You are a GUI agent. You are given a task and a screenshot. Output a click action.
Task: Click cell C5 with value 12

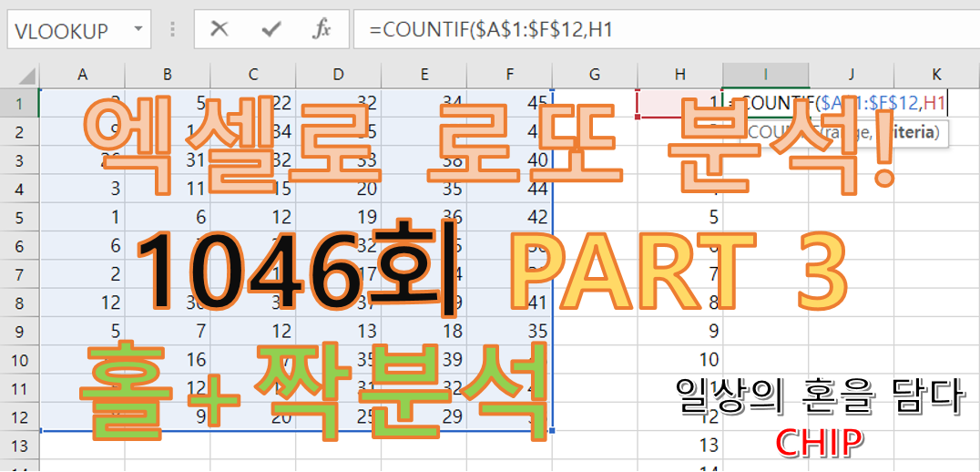253,217
